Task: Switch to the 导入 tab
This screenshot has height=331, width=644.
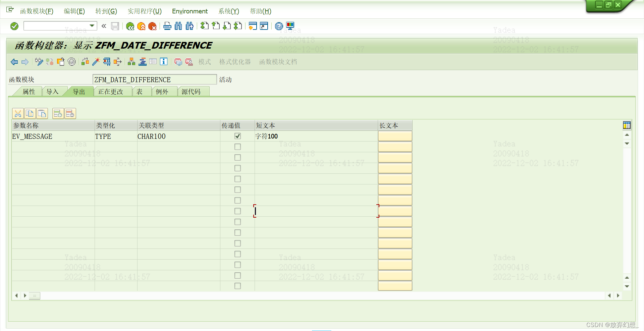Action: pos(52,92)
